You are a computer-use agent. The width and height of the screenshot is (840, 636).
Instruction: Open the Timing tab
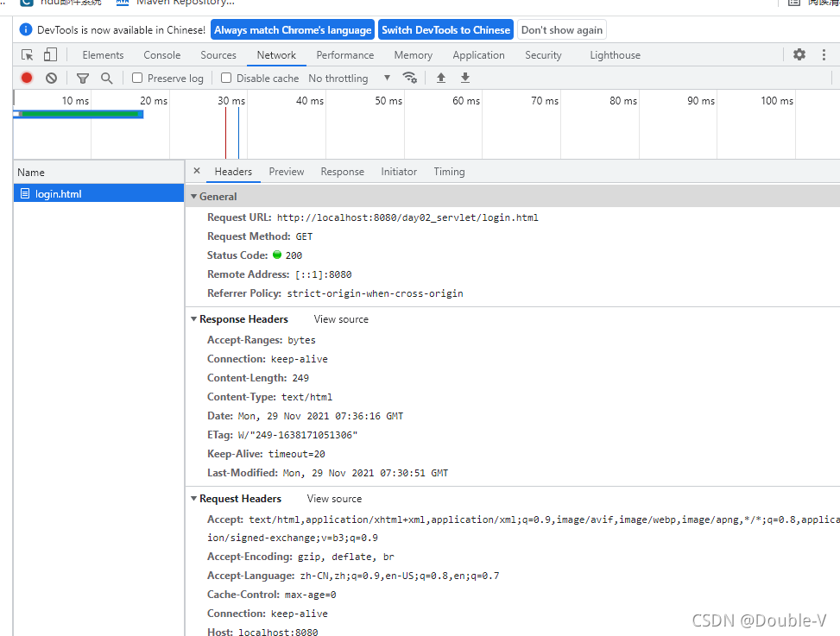[x=449, y=172]
